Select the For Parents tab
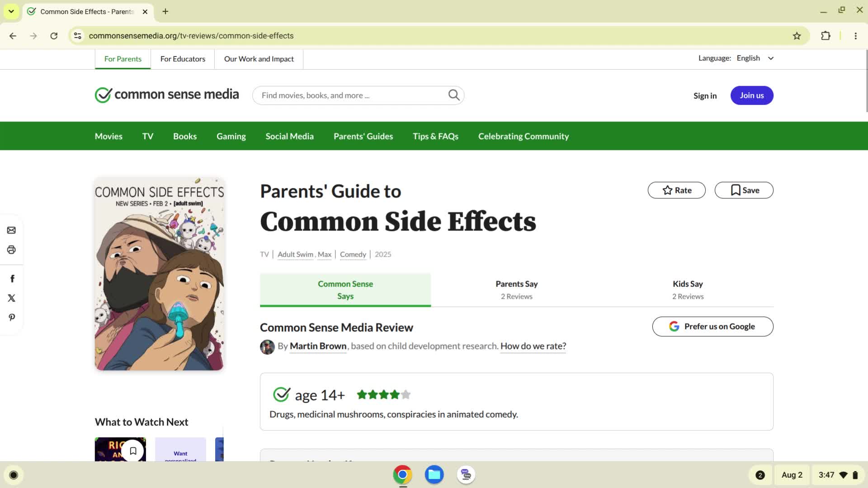The width and height of the screenshot is (868, 488). [x=123, y=59]
